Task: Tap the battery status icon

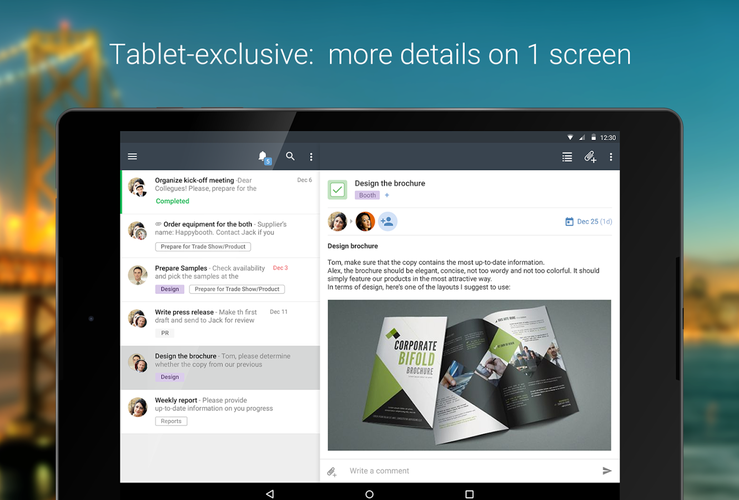Action: pyautogui.click(x=594, y=137)
